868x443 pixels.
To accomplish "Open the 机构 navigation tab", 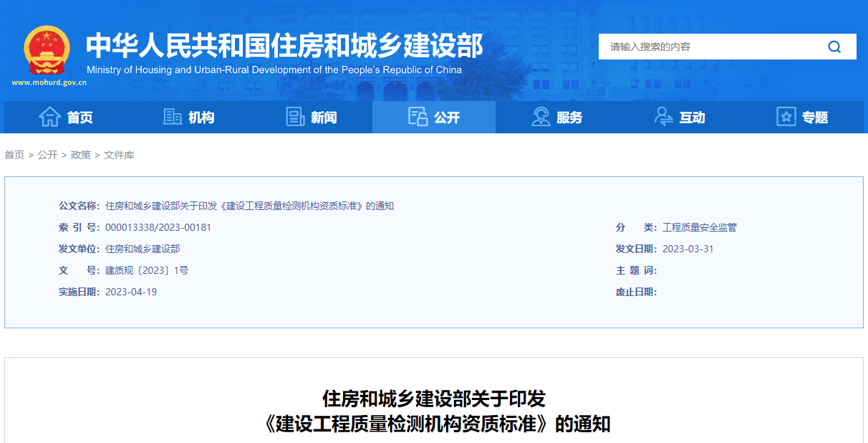I will pyautogui.click(x=188, y=117).
